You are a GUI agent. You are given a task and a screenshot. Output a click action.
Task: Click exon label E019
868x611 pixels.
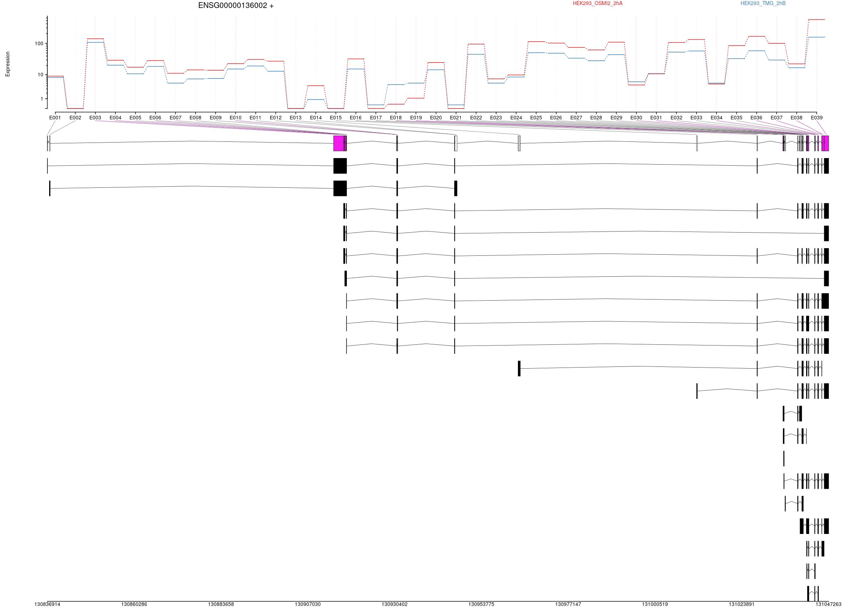pos(416,118)
